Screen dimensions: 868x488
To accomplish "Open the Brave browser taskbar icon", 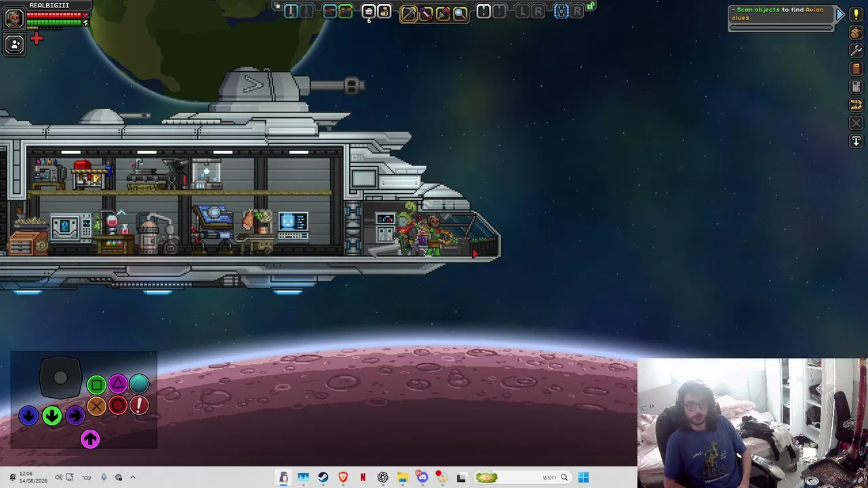I will 343,477.
